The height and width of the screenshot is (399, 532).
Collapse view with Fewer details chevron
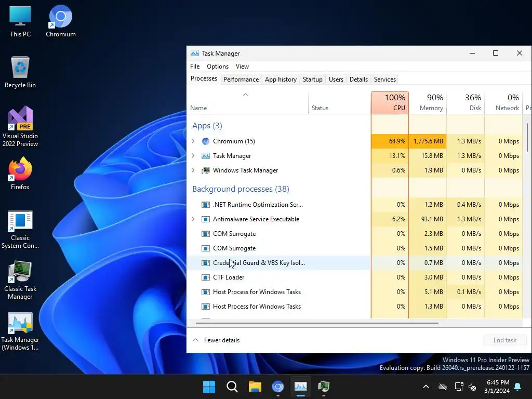click(x=195, y=340)
